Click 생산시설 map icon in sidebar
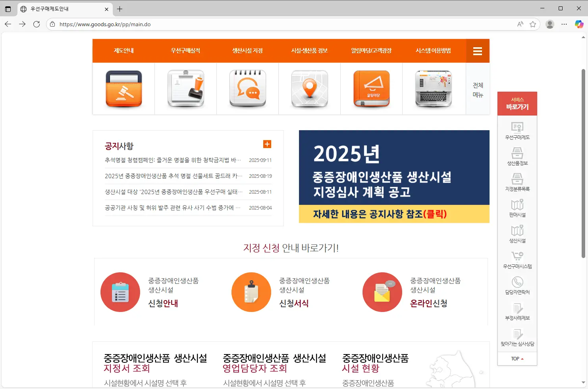 (x=517, y=230)
